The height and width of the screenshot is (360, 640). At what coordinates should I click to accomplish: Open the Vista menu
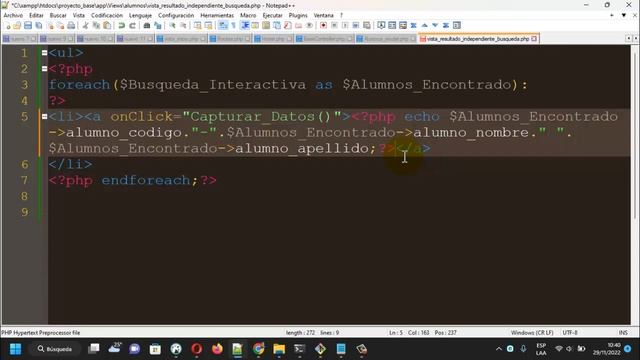point(79,15)
